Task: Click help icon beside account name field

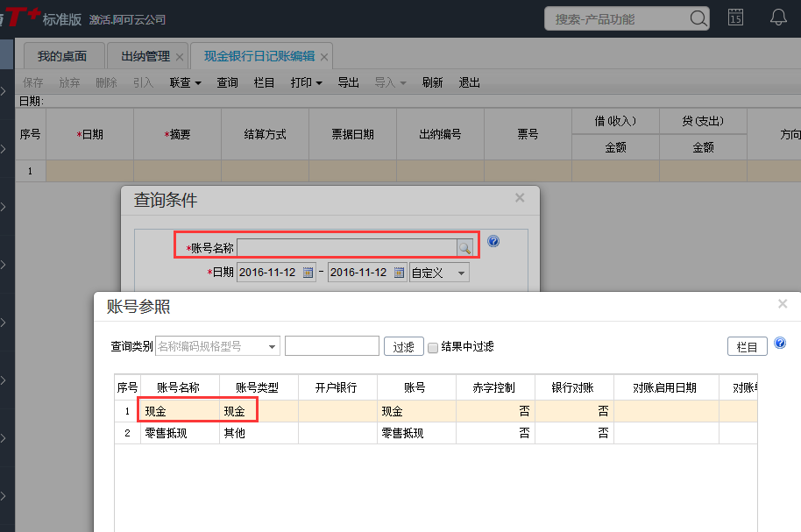Action: [493, 242]
